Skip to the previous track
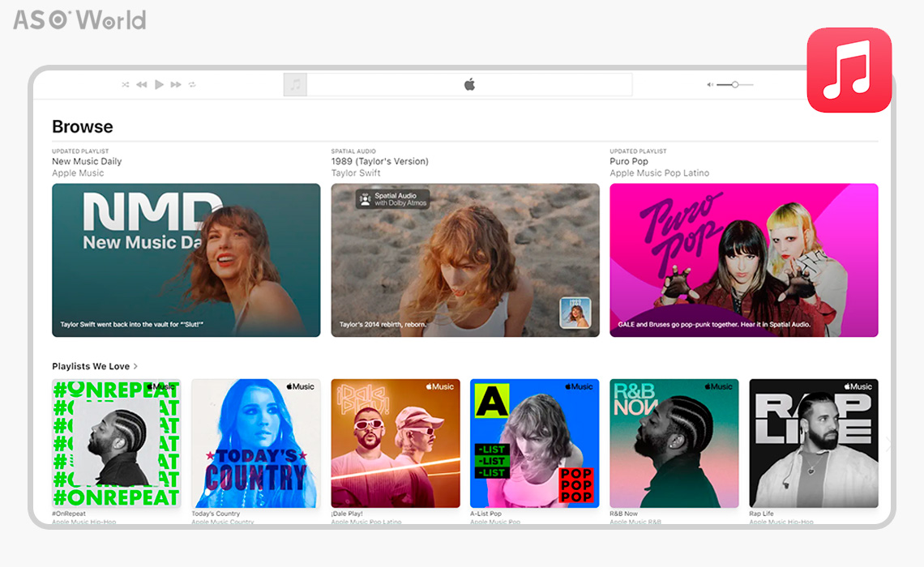 141,85
